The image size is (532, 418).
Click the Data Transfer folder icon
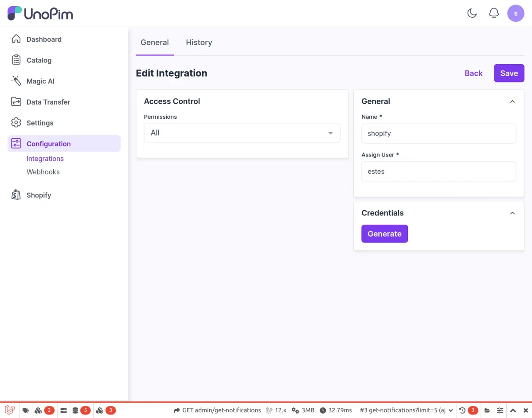click(x=16, y=102)
